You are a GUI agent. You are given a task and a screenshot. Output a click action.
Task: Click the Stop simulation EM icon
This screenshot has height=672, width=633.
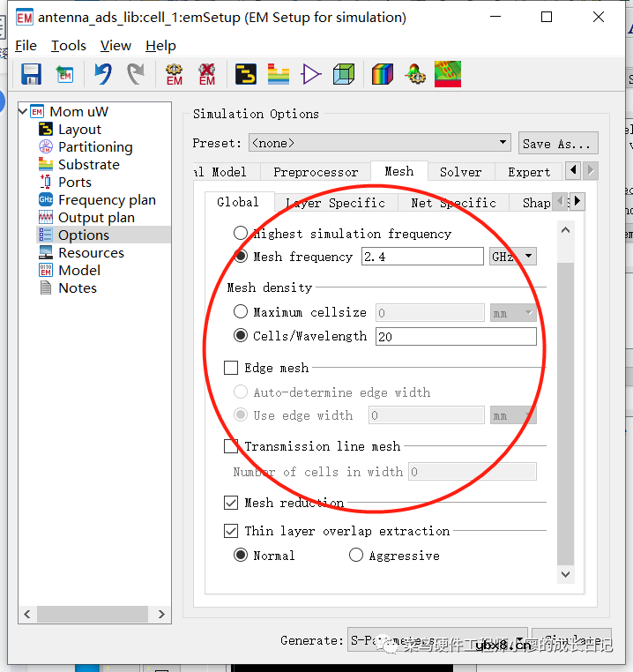[206, 75]
